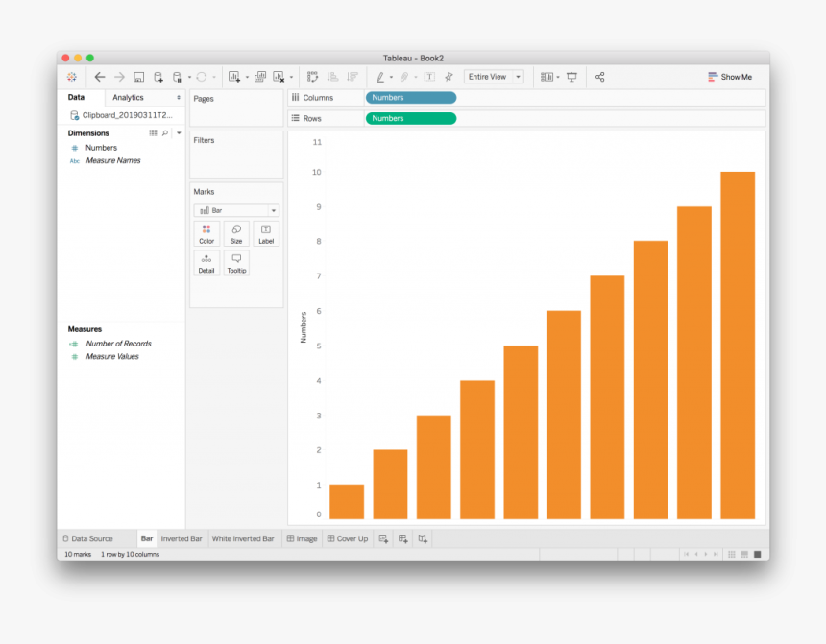Open the Entire View fit dropdown

519,77
